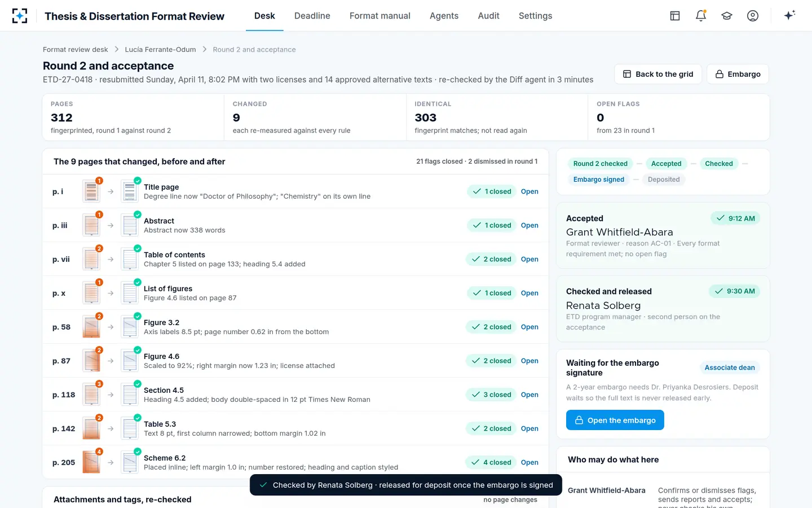This screenshot has height=508, width=812.
Task: Click the 9:12 AM accepted badge
Action: pos(735,218)
